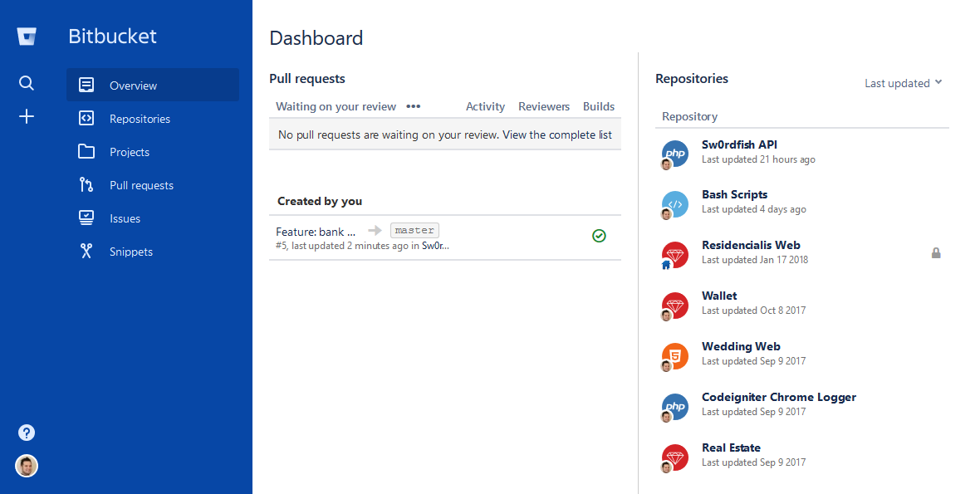Click the Issues monitor icon
The width and height of the screenshot is (980, 494).
[x=86, y=218]
